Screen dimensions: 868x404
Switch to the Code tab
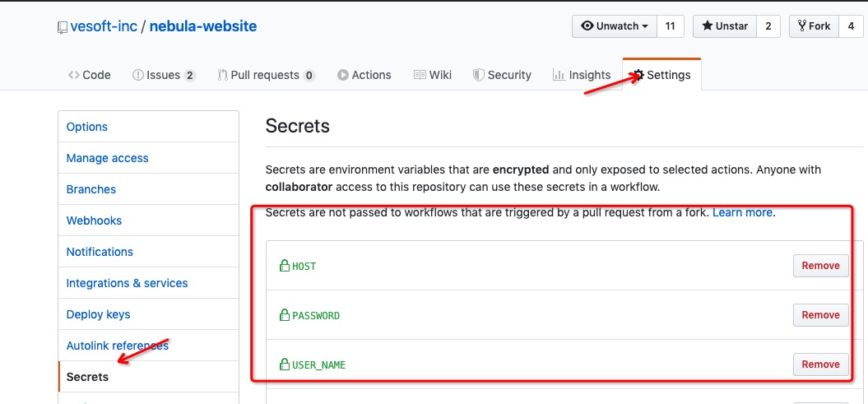point(89,75)
